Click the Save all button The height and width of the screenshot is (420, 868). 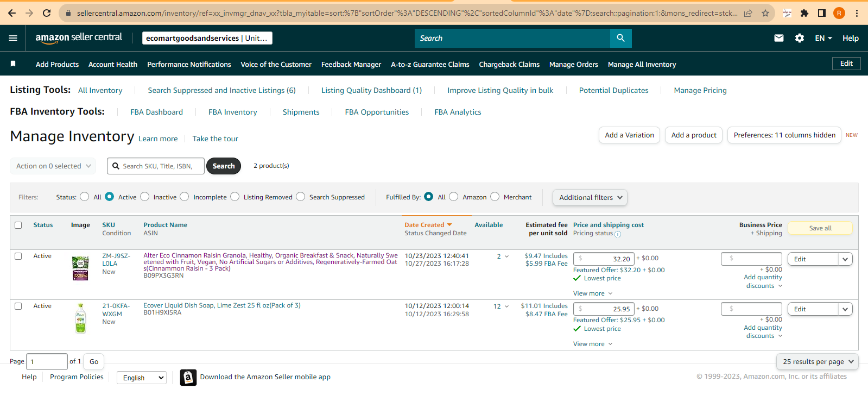820,228
